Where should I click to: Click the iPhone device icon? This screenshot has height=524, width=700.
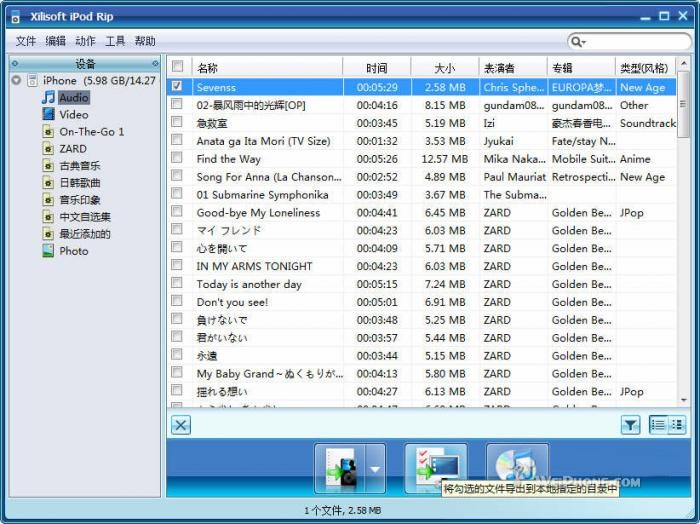pos(32,80)
